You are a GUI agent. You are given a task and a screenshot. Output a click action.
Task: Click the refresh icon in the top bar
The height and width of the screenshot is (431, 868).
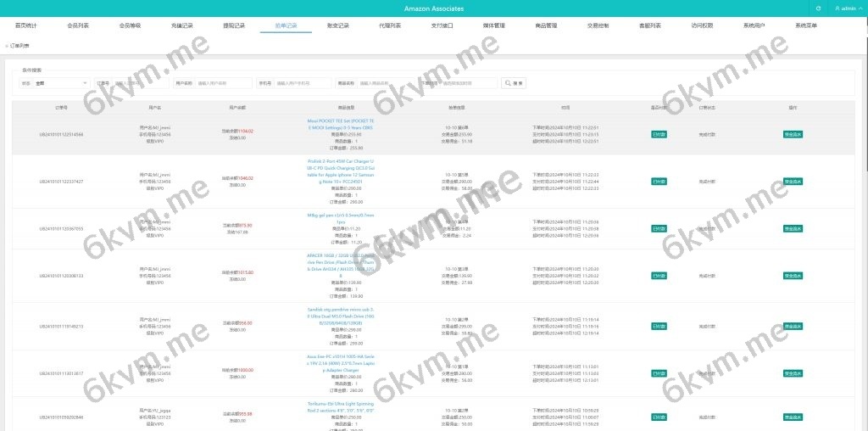pos(818,8)
